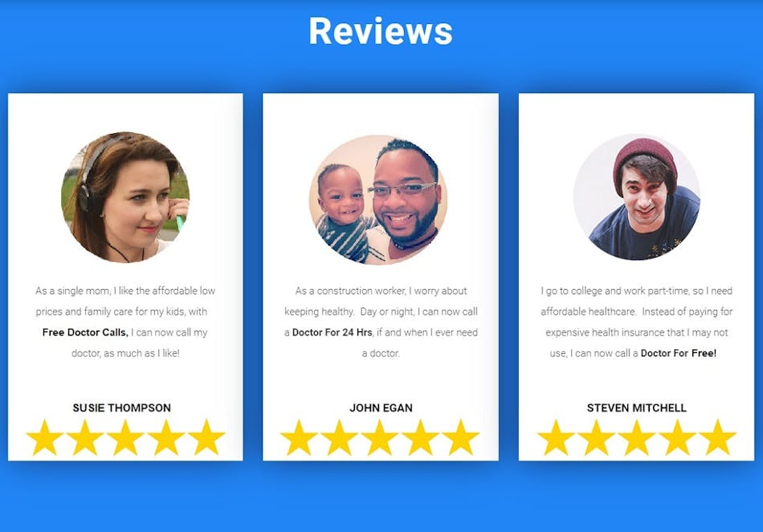Open John Egan's profile photo

coord(378,200)
